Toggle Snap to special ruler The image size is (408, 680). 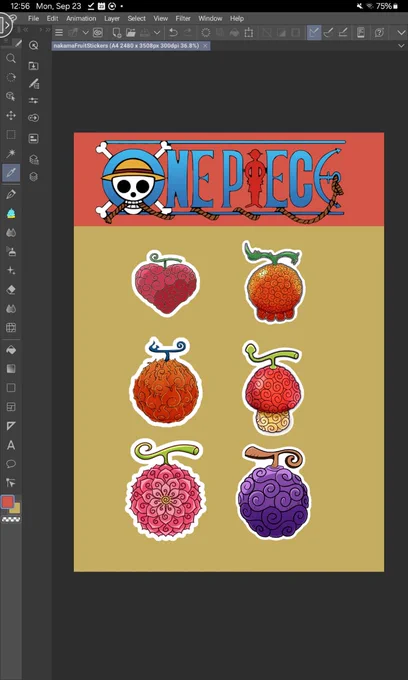[x=329, y=33]
